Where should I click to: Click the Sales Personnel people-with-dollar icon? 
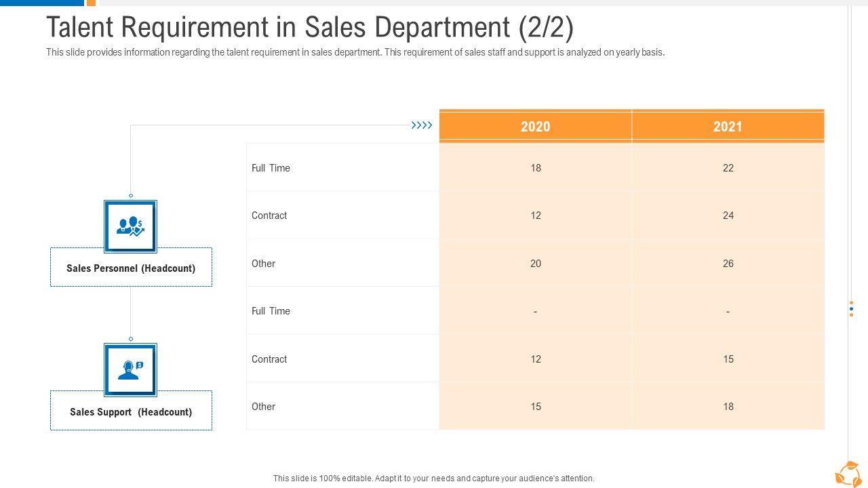click(x=130, y=226)
